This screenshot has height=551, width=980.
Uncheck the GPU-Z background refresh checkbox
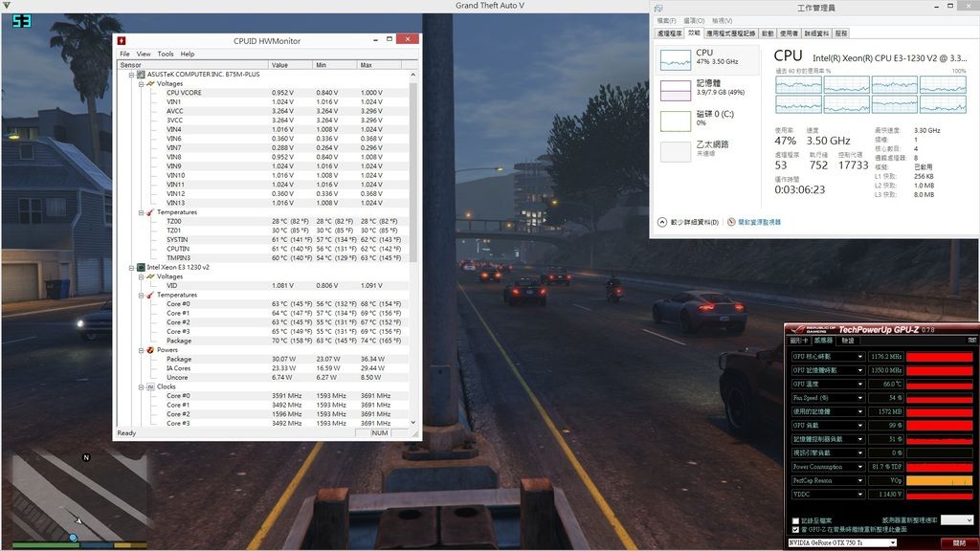(x=795, y=530)
